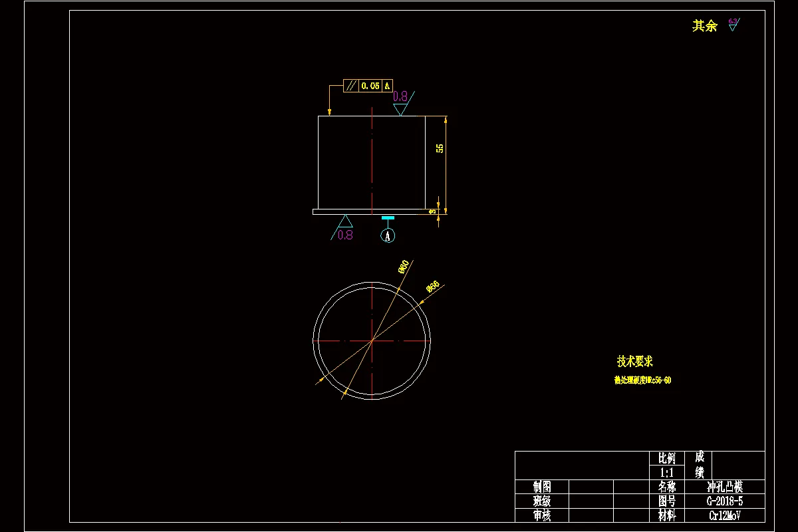Click the part name 冲孔凸模
The height and width of the screenshot is (532, 798).
(725, 487)
